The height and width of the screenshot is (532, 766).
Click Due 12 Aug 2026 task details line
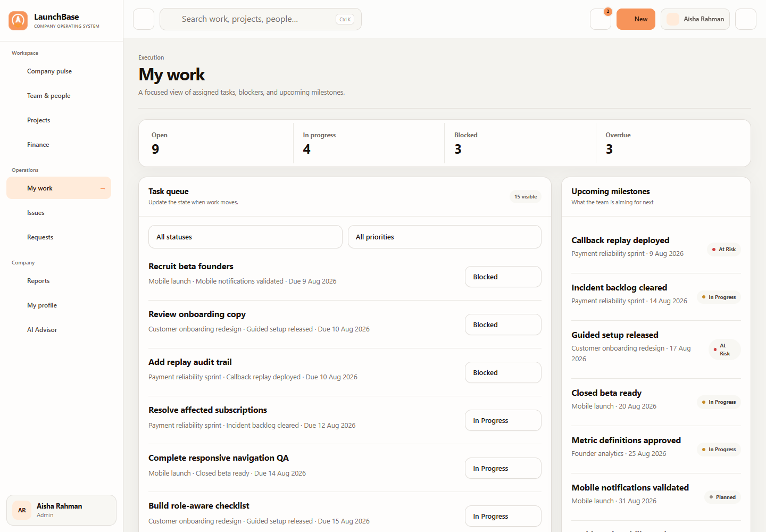(x=252, y=426)
